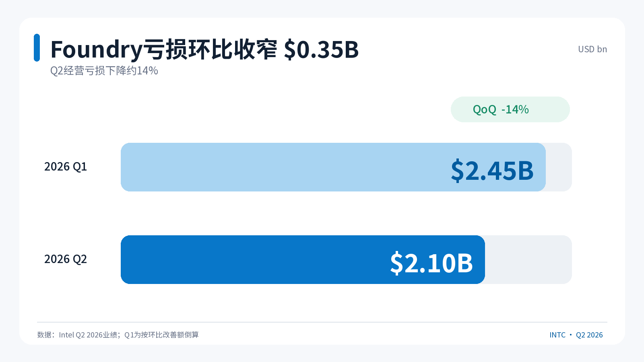Click the USD bn unit label
Viewport: 644px width, 362px height.
pyautogui.click(x=592, y=49)
